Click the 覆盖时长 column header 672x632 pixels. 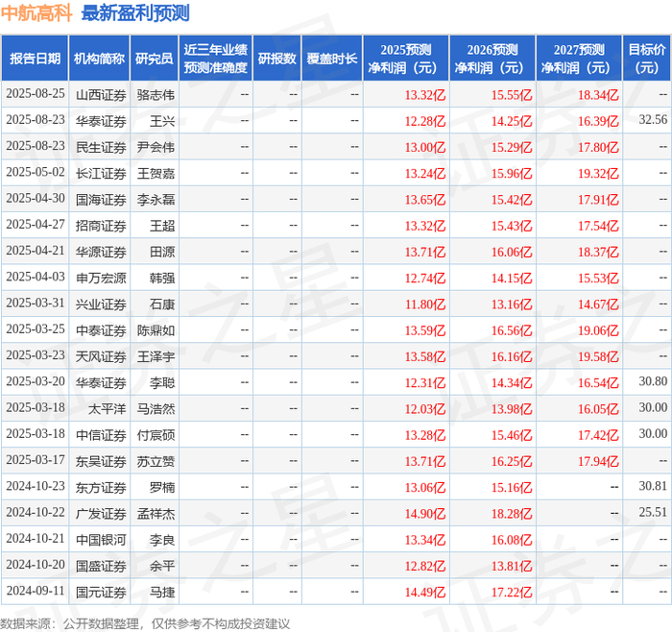tap(332, 59)
